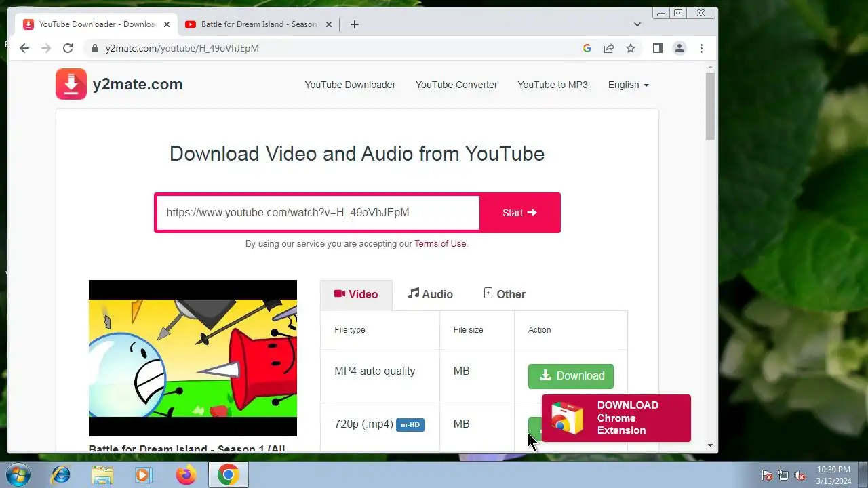Click the site lock icon in address bar
The width and height of the screenshot is (868, 488).
click(94, 48)
